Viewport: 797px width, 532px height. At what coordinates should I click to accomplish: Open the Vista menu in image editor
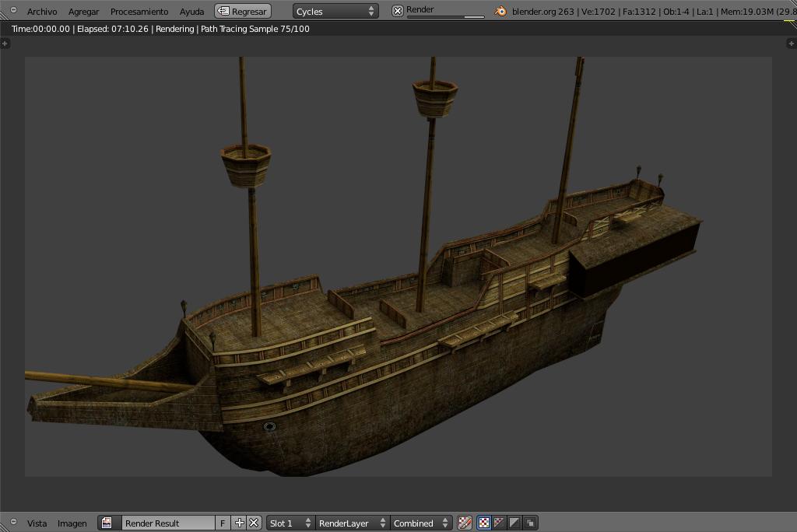point(37,523)
